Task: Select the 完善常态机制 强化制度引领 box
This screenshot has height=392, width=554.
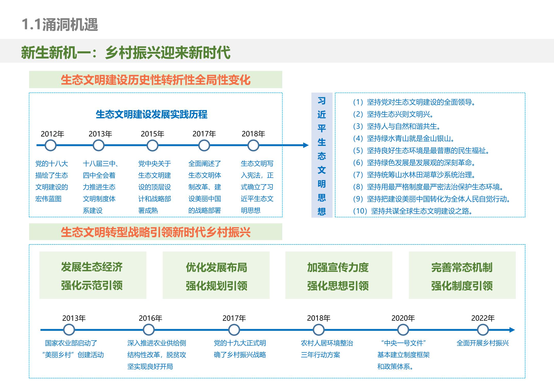Action: click(x=462, y=275)
